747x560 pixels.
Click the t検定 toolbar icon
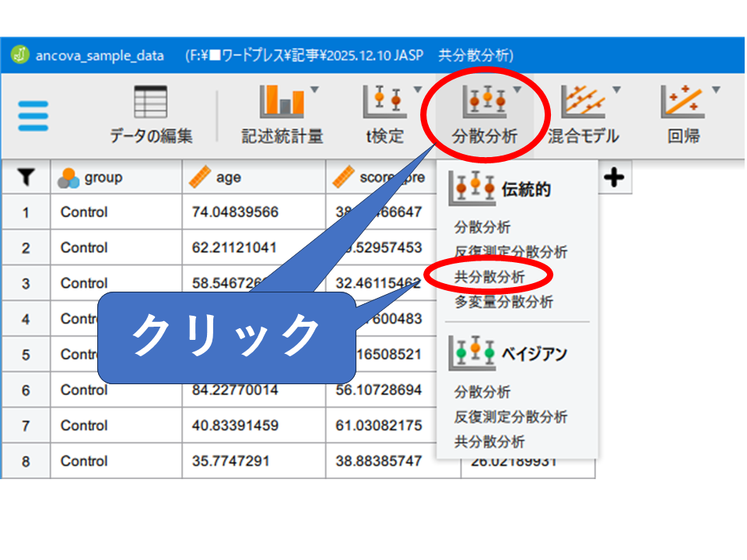coord(384,102)
